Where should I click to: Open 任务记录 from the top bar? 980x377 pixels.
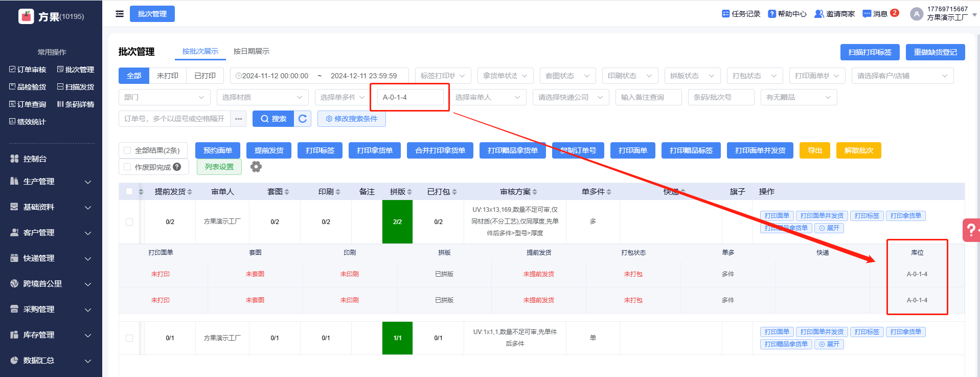pyautogui.click(x=741, y=14)
